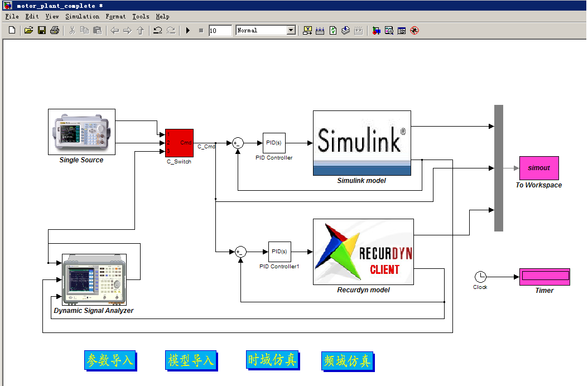This screenshot has height=386, width=588.
Task: Open the Tools menu
Action: pyautogui.click(x=141, y=17)
